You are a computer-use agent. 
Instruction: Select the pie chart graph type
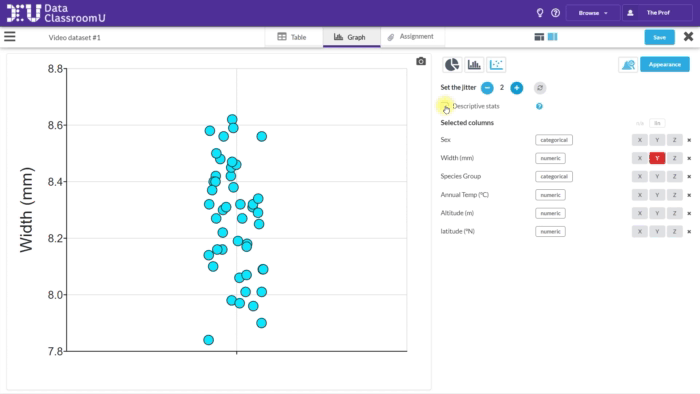(x=452, y=65)
